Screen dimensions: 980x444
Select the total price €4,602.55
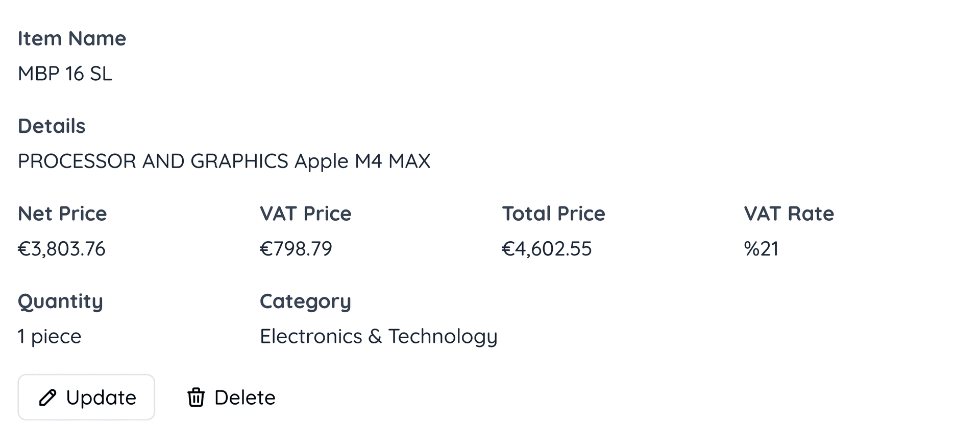coord(547,249)
